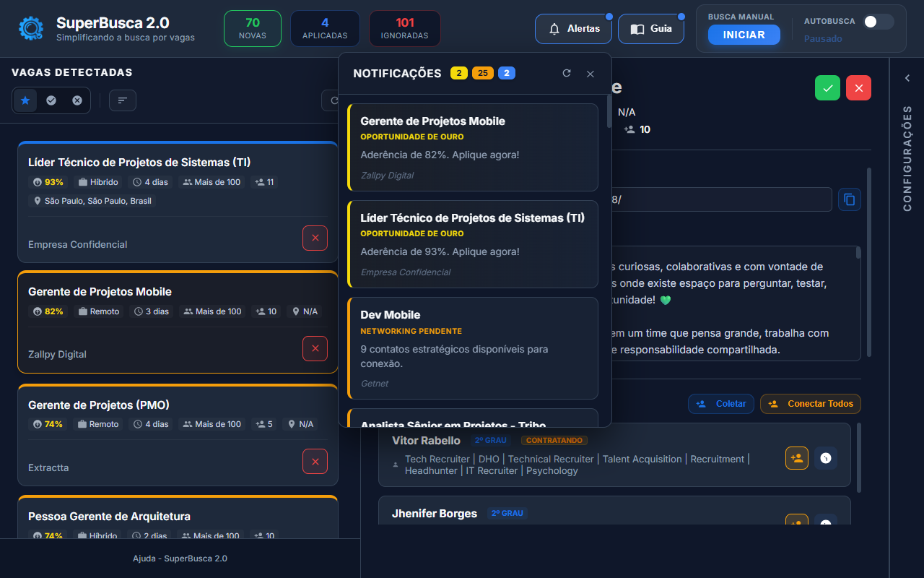Reject the job with the red X icon
This screenshot has width=924, height=578.
(858, 87)
